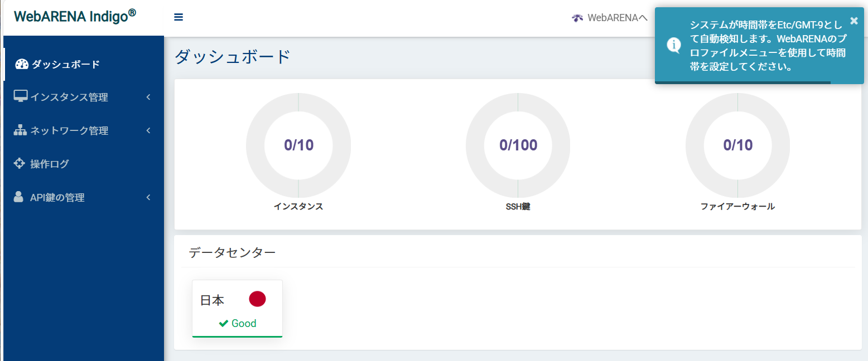The height and width of the screenshot is (361, 868).
Task: Click the インスタンス 0/10 donut gauge
Action: tap(298, 145)
